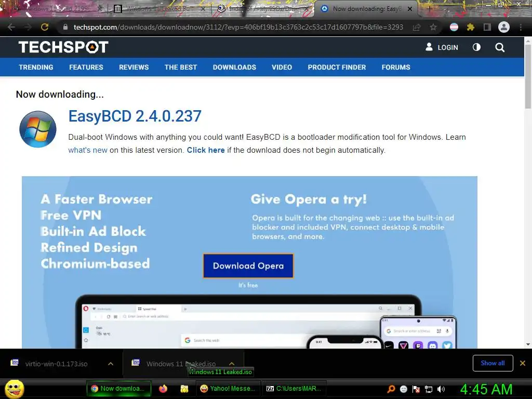Click the padlock site info icon
Screen dimensions: 532x399
click(65, 27)
